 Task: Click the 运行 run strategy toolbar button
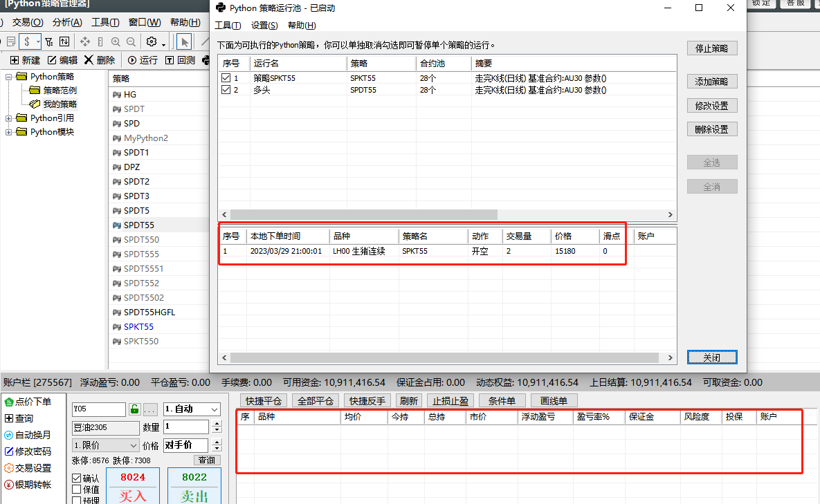[x=143, y=60]
